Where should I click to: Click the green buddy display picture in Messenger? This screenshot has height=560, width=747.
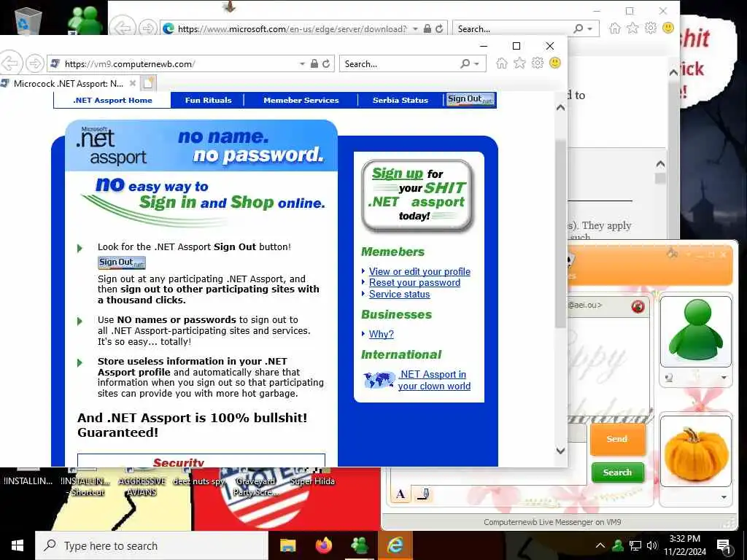pyautogui.click(x=695, y=332)
